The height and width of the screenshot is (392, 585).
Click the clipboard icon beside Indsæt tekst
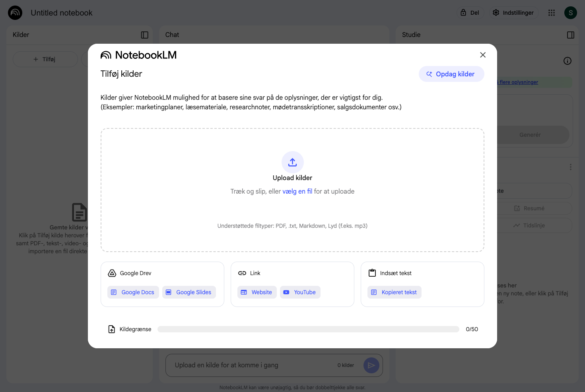(372, 273)
